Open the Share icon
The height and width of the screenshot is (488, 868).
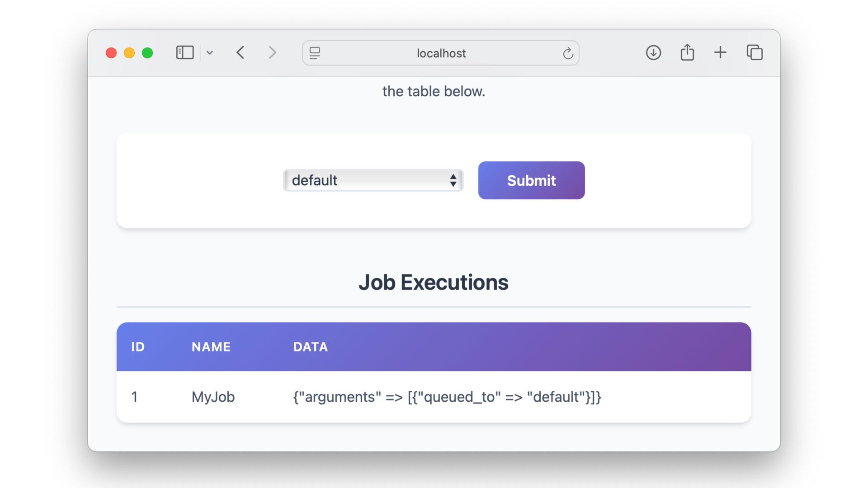(687, 52)
